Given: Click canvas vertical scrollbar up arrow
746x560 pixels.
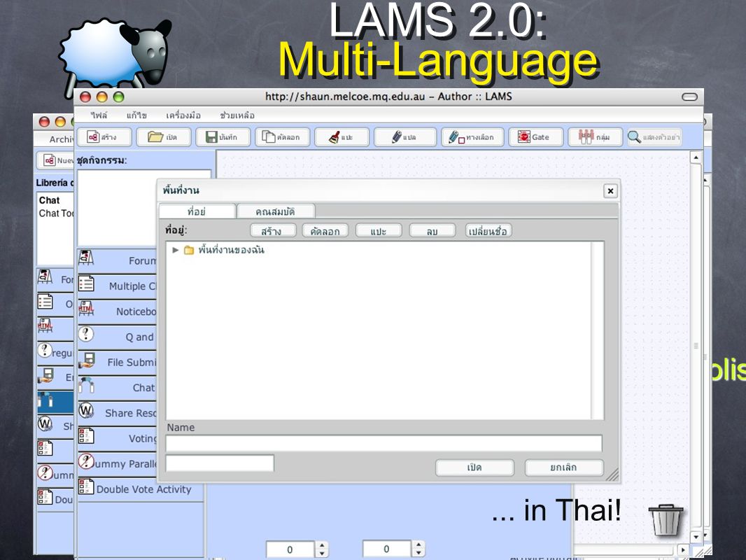Looking at the screenshot, I should [696, 157].
